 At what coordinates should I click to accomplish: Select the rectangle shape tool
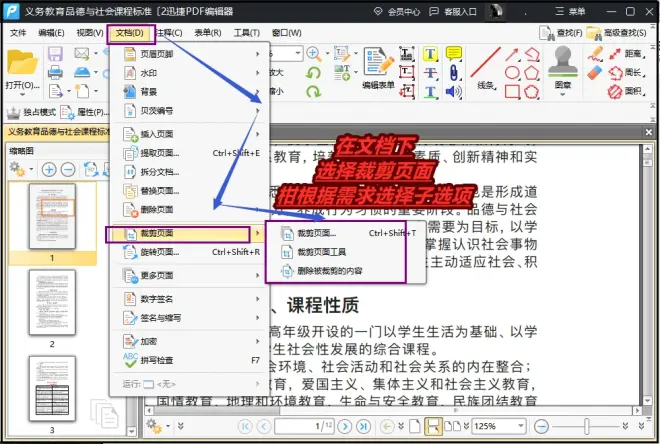click(x=512, y=91)
